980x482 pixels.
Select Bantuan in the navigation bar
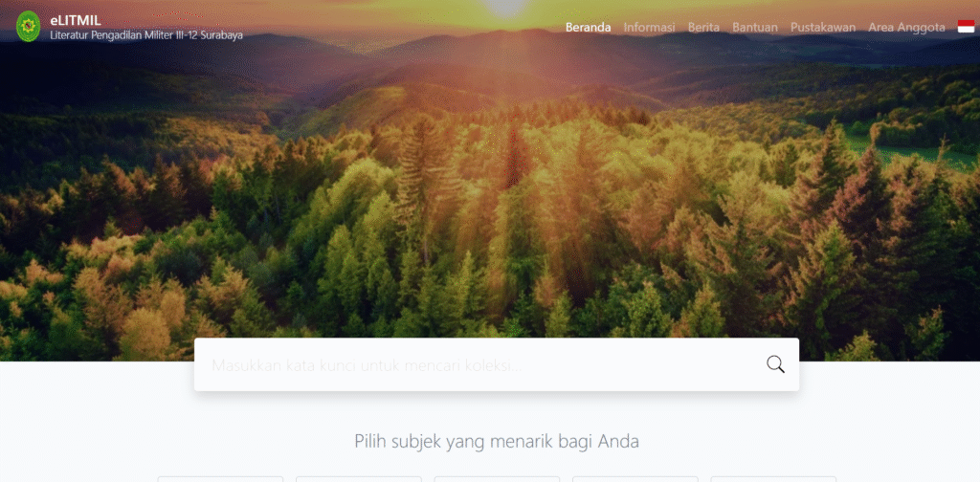[755, 28]
